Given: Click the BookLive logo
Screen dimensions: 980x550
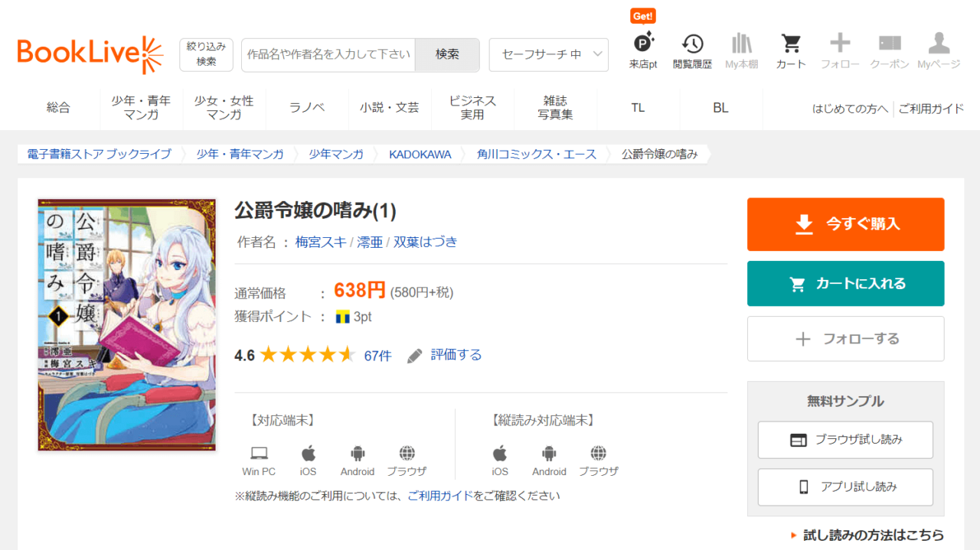Looking at the screenshot, I should pyautogui.click(x=90, y=54).
